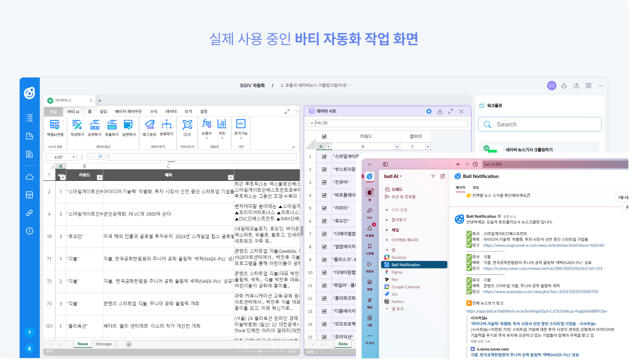Click the 워크플로 Search field
Image resolution: width=634 pixels, height=364 pixels.
tap(540, 124)
